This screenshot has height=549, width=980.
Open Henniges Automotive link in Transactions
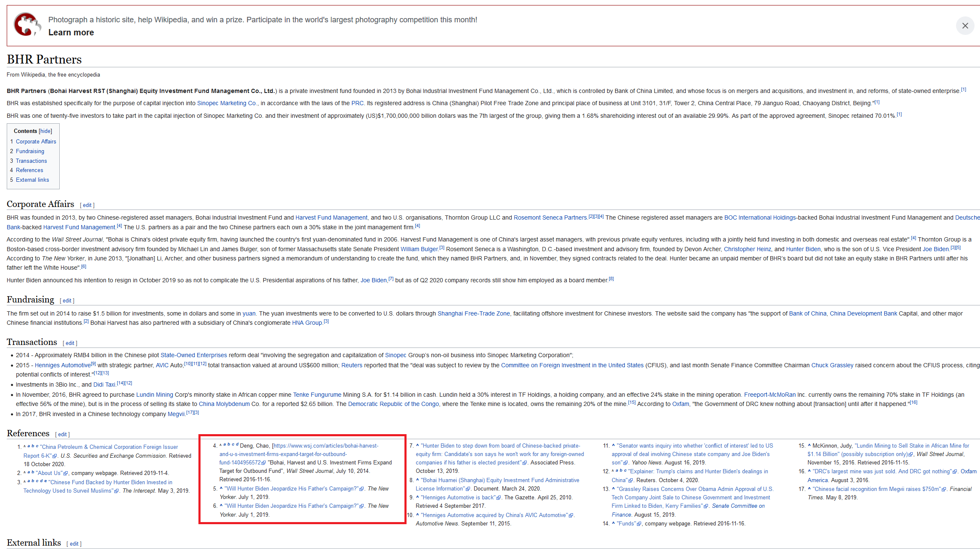click(63, 366)
